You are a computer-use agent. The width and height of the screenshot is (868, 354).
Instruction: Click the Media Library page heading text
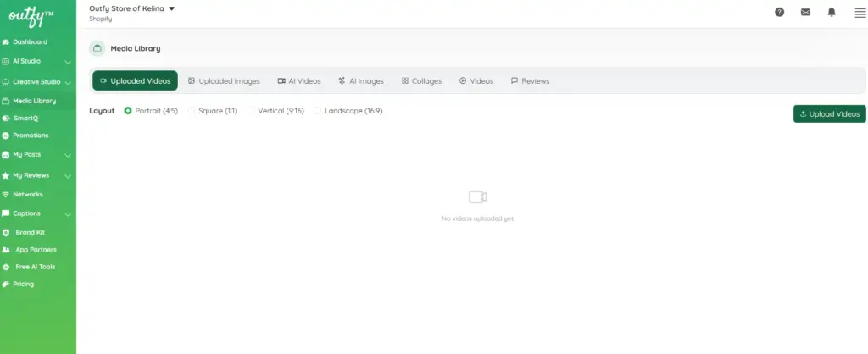click(x=136, y=48)
